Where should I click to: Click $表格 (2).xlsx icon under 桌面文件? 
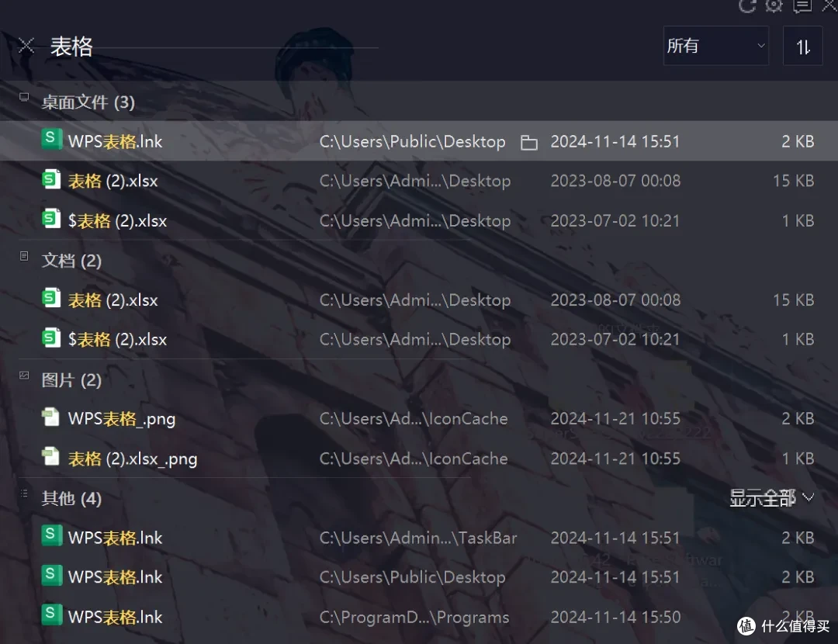click(x=51, y=219)
